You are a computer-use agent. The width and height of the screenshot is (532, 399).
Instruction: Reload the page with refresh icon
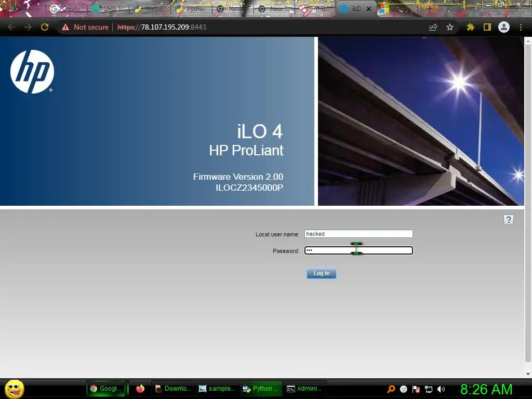point(45,27)
